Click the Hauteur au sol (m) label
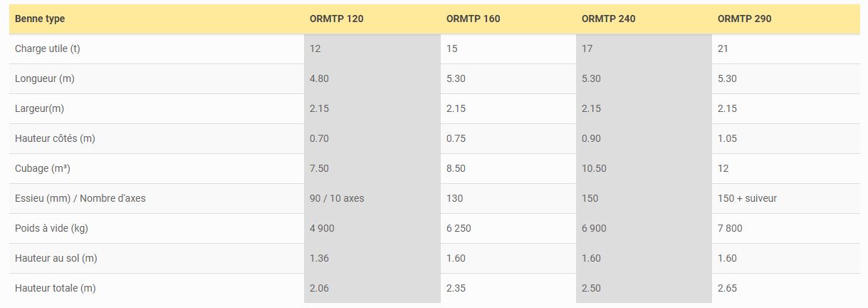The height and width of the screenshot is (308, 868). click(55, 258)
